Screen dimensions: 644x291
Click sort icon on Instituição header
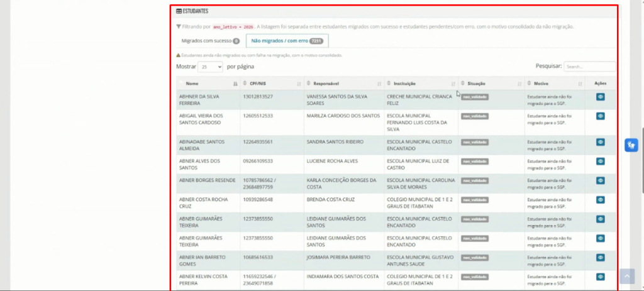pos(453,84)
